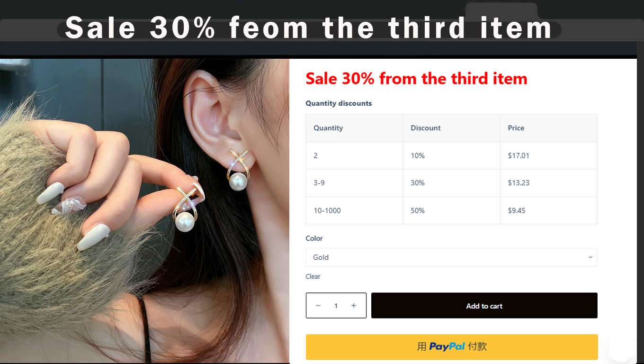This screenshot has height=364, width=644.
Task: Open the Color dropdown showing Gold
Action: [x=451, y=257]
